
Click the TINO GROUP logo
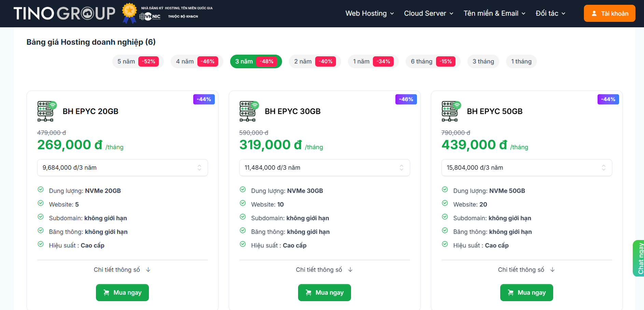64,14
